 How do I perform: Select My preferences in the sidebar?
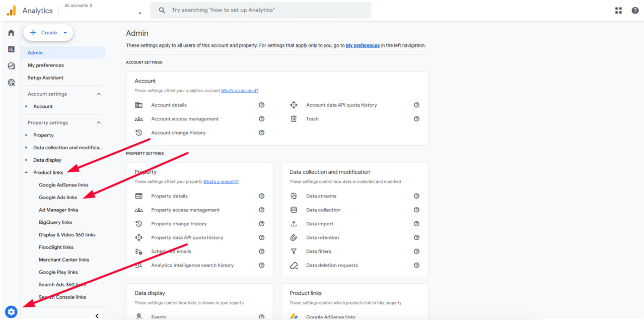click(x=46, y=65)
